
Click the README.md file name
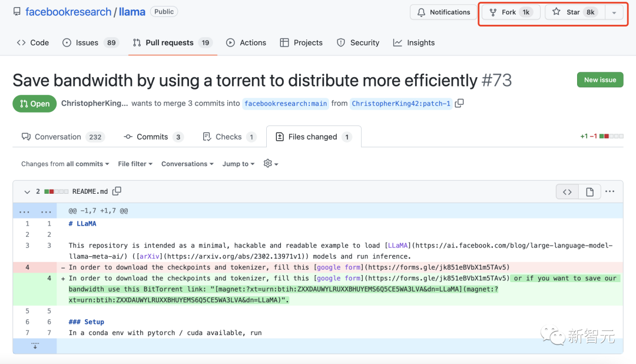[x=90, y=191]
